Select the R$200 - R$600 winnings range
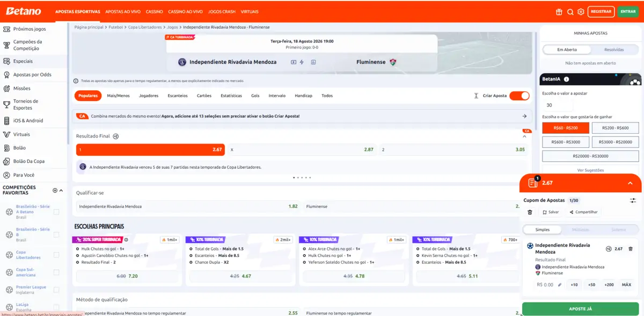This screenshot has height=316, width=644. point(616,128)
